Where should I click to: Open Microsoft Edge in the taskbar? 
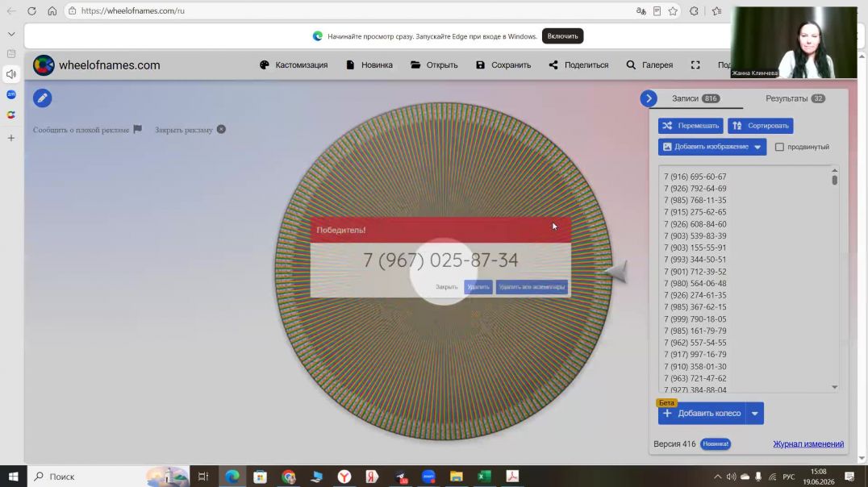[232, 477]
